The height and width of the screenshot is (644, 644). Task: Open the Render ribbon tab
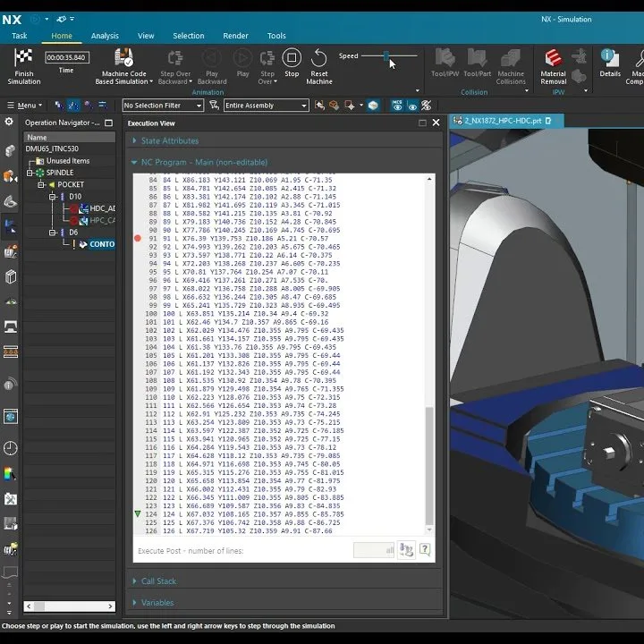(235, 36)
